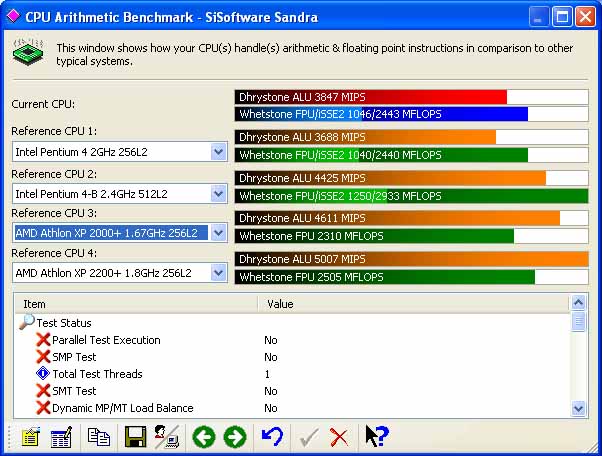
Task: Open the Reference CPU 4 dropdown arrow
Action: click(218, 273)
